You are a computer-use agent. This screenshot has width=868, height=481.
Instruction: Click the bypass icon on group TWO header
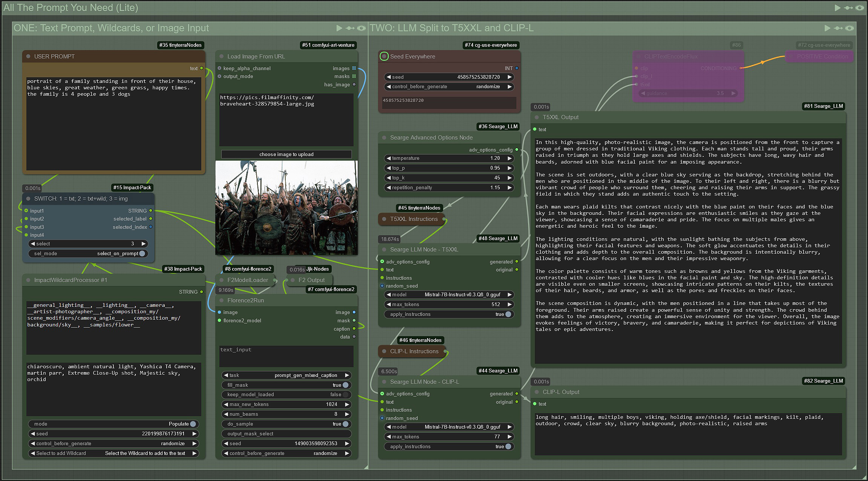tap(838, 28)
